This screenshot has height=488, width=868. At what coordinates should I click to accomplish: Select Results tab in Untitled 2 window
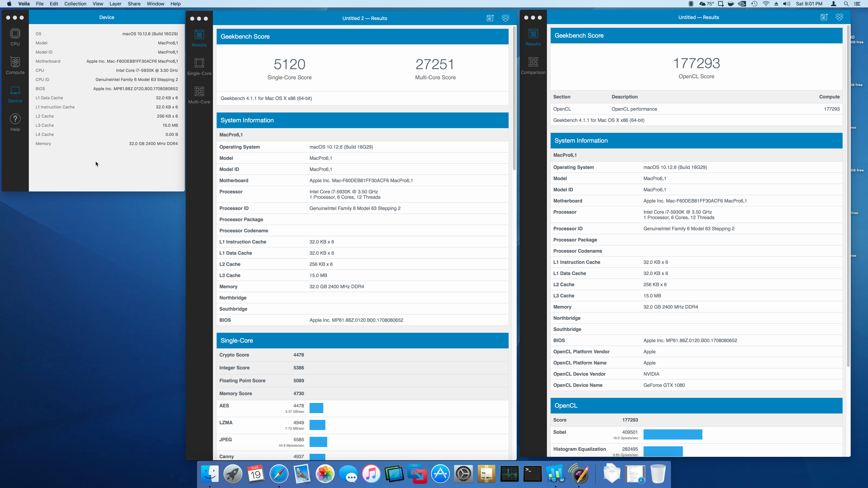click(199, 38)
